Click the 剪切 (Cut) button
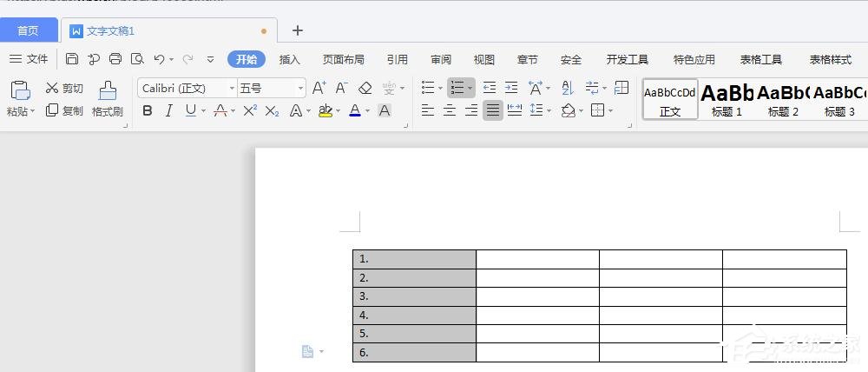The image size is (868, 372). pos(64,88)
